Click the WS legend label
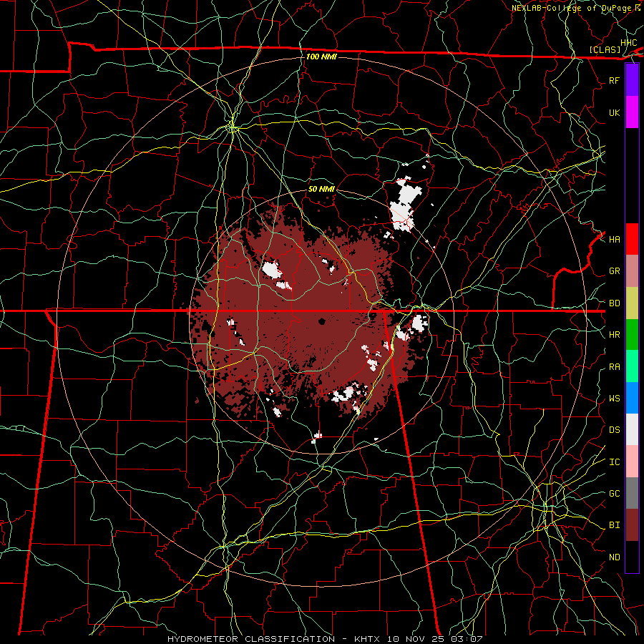The image size is (644, 644). pos(615,398)
